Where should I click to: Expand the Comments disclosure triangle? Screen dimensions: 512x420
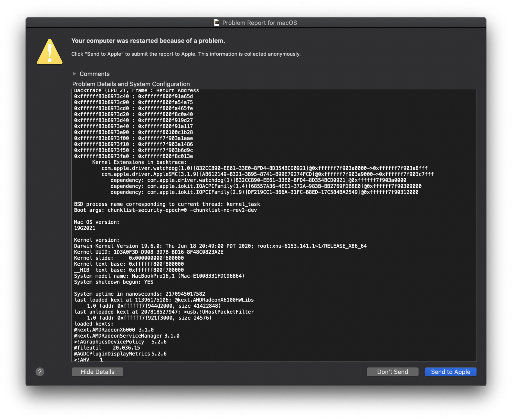tap(74, 74)
